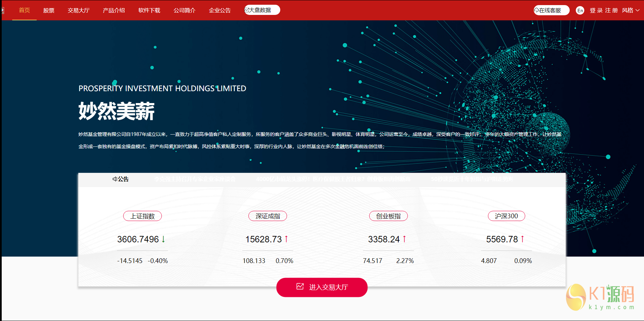Switch language with the En icon
Viewport: 644px width, 321px height.
point(580,11)
